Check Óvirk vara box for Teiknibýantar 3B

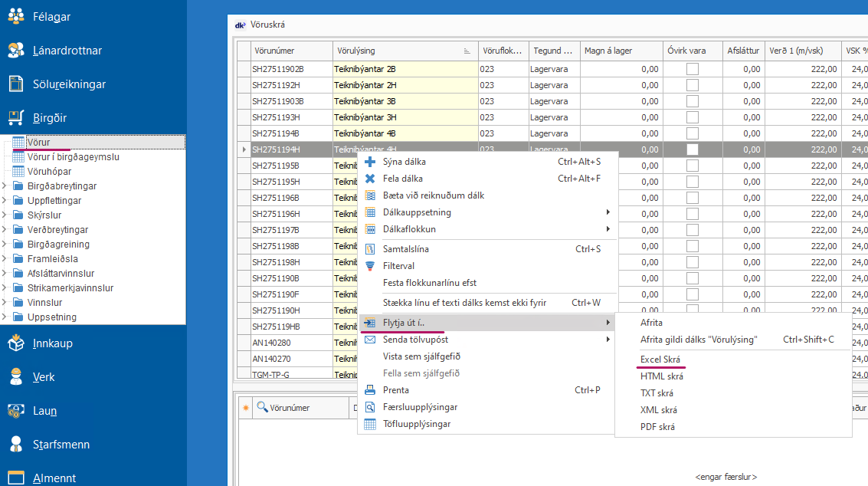693,101
